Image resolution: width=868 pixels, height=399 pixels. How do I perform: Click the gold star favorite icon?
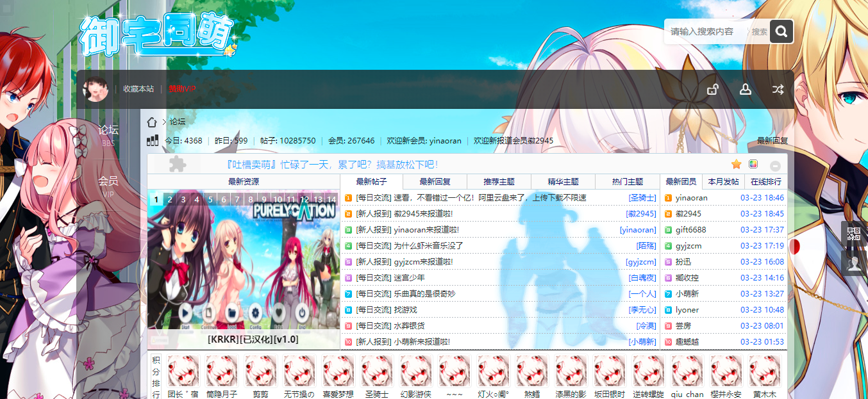(x=737, y=165)
